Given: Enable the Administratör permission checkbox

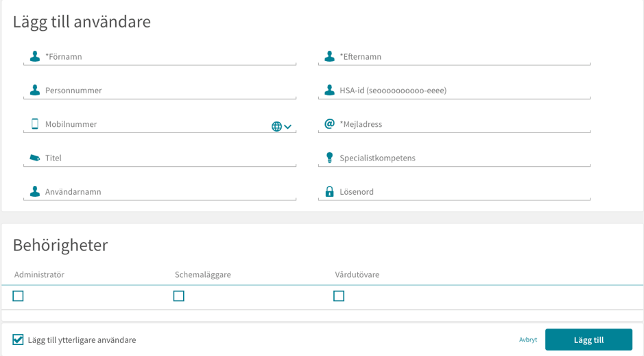Looking at the screenshot, I should (x=18, y=296).
